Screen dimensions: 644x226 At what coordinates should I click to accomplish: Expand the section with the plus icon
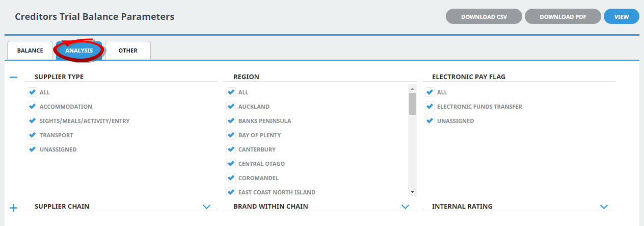coord(14,208)
